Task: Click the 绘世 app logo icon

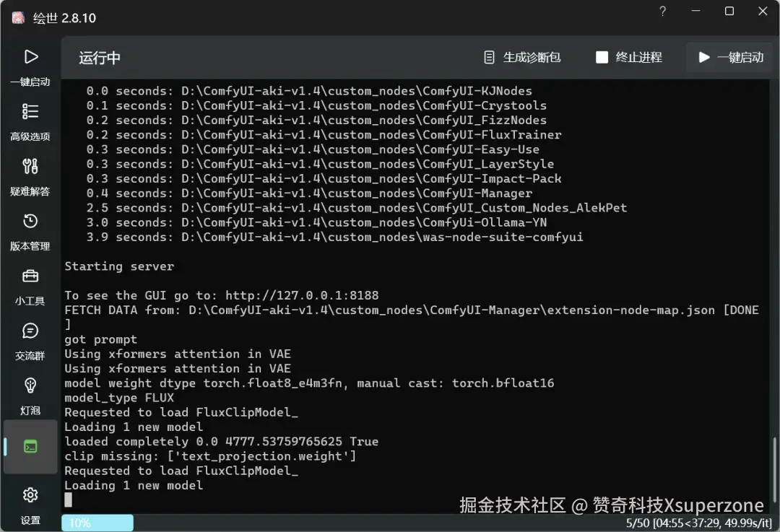Action: click(18, 18)
